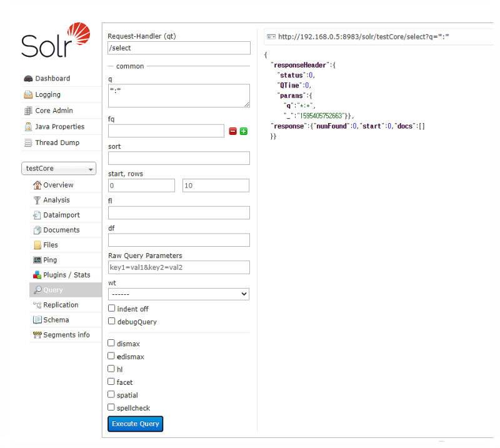500x448 pixels.
Task: Open the core selector showing testCore
Action: pos(58,168)
